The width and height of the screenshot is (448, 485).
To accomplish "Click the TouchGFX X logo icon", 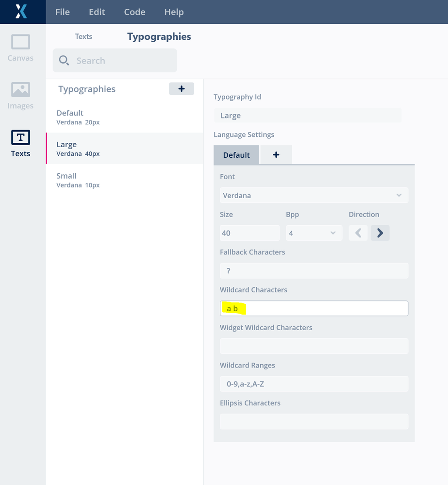I will 21,12.
